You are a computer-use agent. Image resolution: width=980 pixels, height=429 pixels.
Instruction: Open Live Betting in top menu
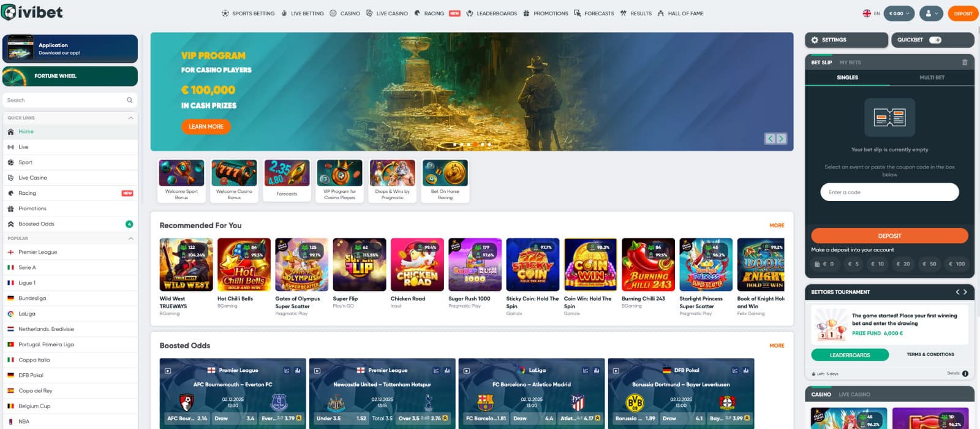[303, 13]
